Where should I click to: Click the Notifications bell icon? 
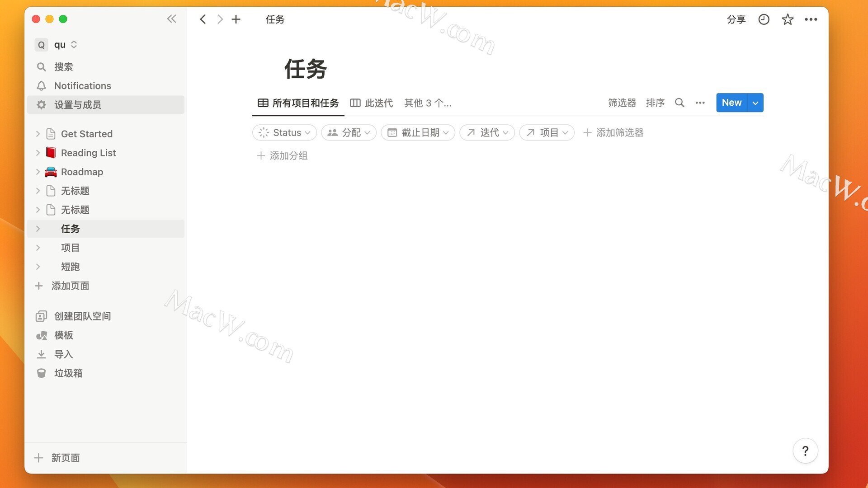[x=41, y=86]
